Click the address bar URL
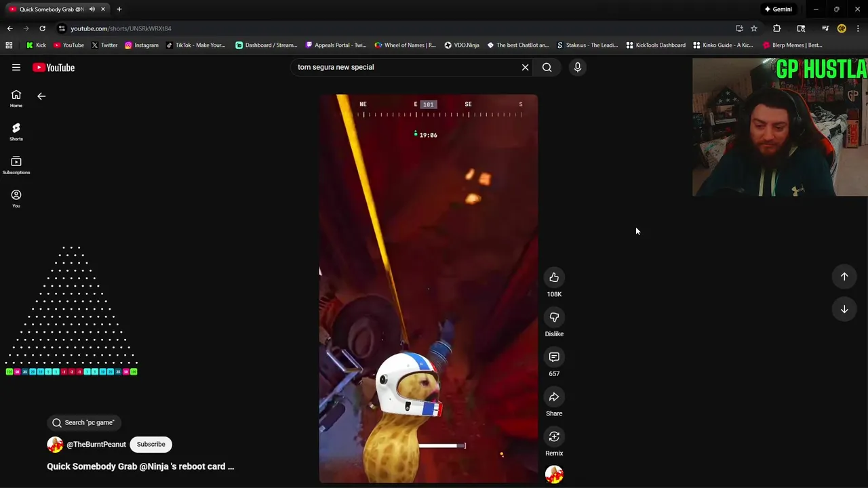 (x=121, y=28)
